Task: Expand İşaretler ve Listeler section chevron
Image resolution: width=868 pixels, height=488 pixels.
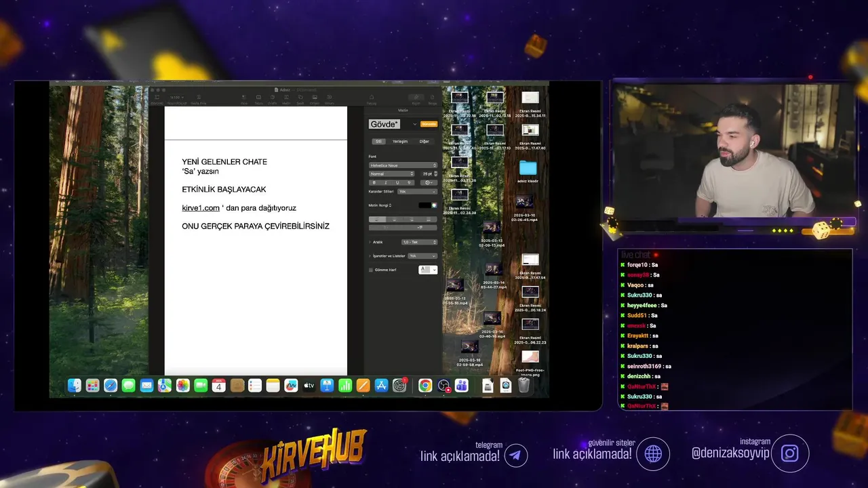Action: (x=370, y=256)
